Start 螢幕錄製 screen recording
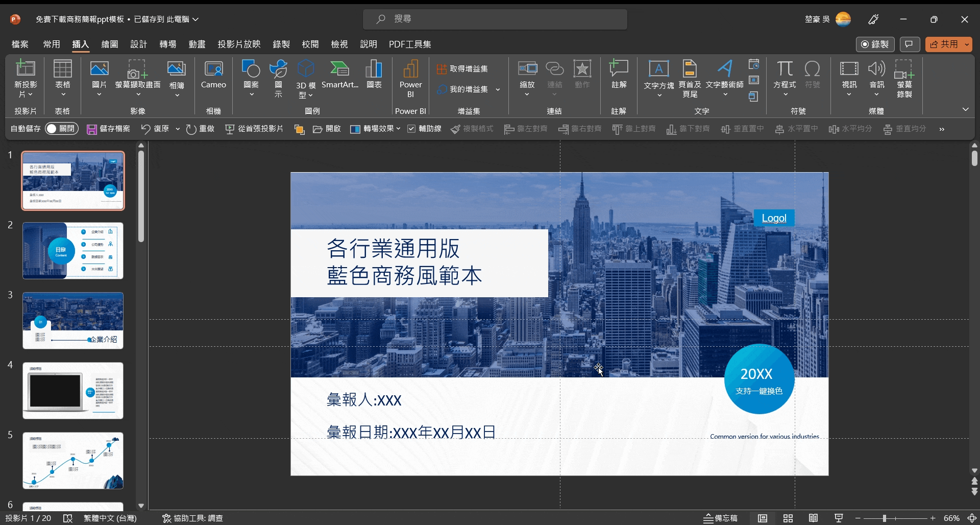The width and height of the screenshot is (980, 525). pyautogui.click(x=904, y=78)
